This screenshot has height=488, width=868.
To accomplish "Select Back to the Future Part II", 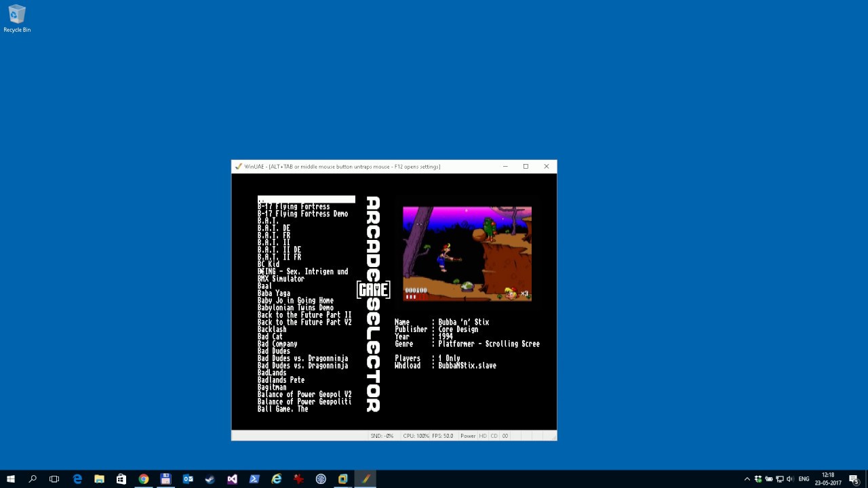I will pyautogui.click(x=304, y=315).
